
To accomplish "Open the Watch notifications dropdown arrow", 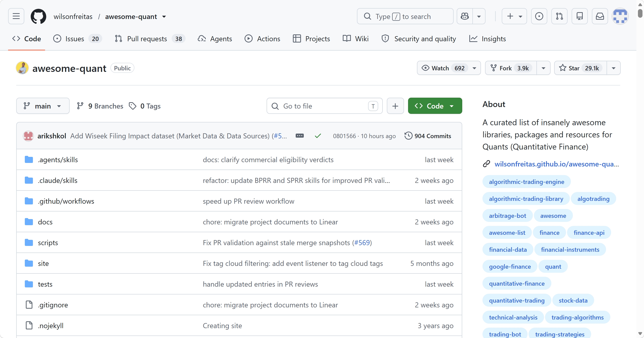I will tap(474, 68).
